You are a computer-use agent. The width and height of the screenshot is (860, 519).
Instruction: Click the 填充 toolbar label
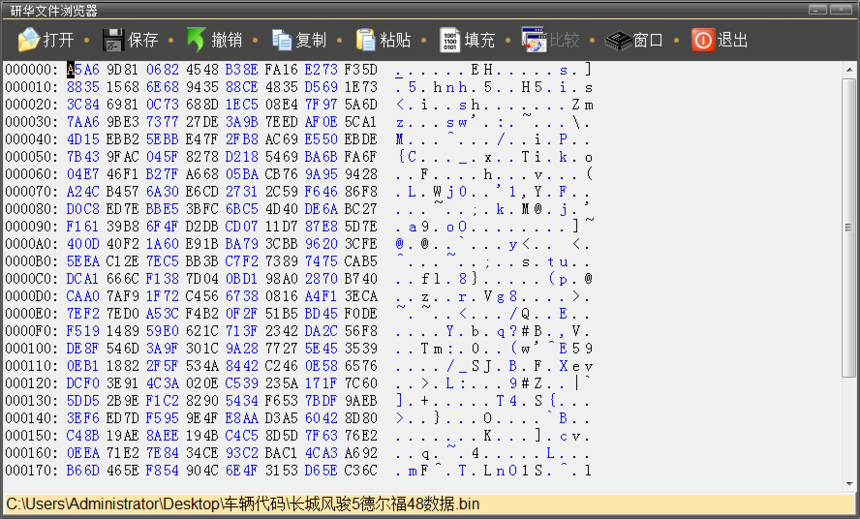pyautogui.click(x=480, y=40)
